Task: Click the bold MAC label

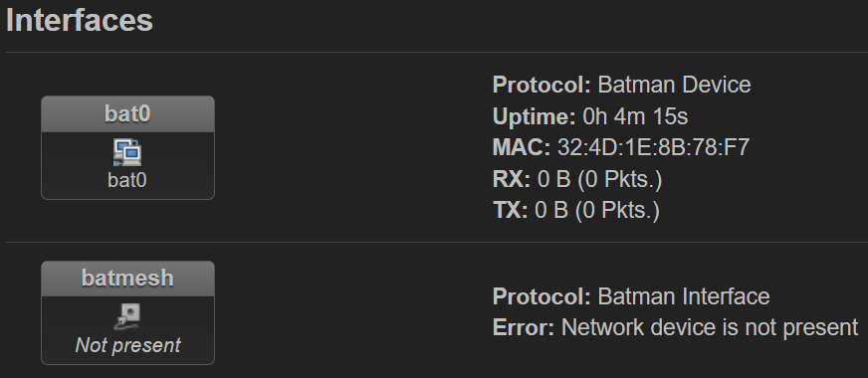Action: coord(522,148)
